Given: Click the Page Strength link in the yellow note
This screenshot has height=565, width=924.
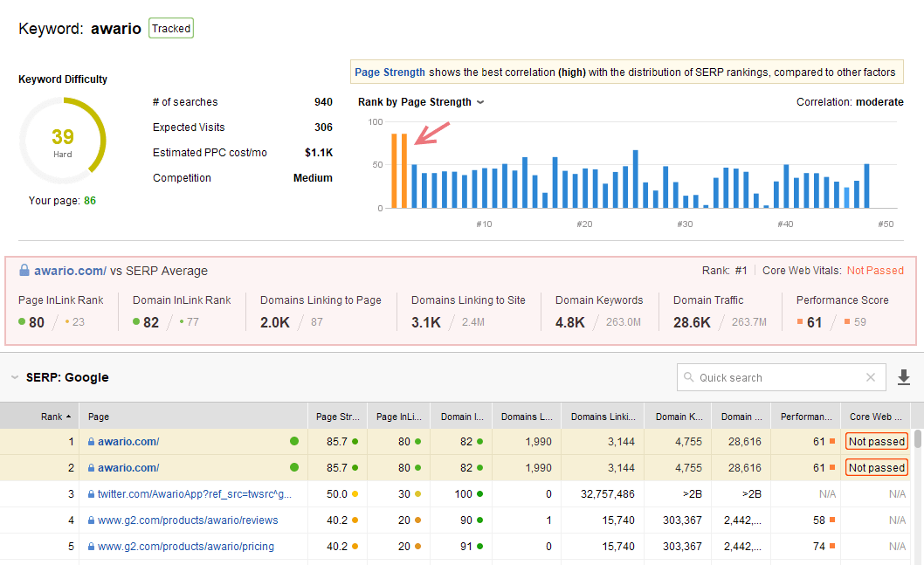Looking at the screenshot, I should pos(390,72).
